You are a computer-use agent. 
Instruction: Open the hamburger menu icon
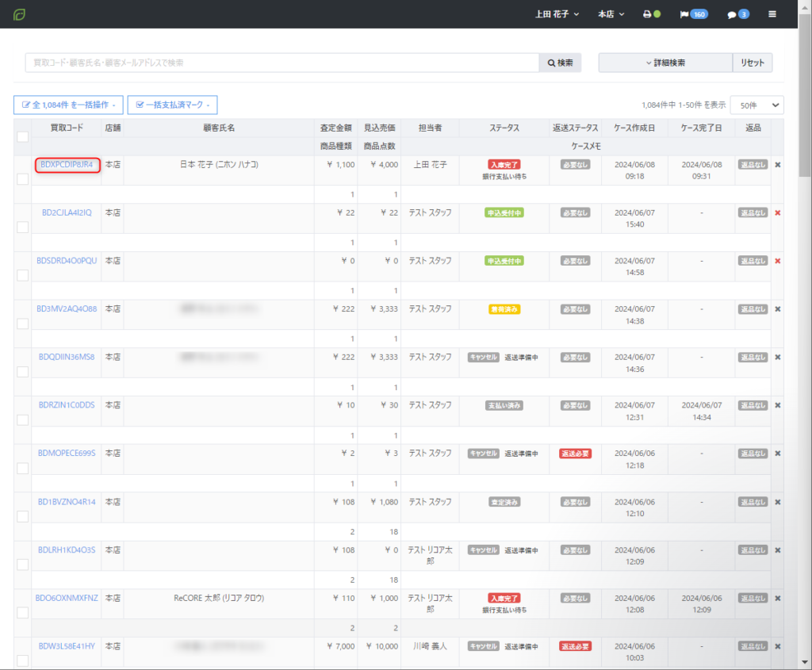pyautogui.click(x=772, y=14)
